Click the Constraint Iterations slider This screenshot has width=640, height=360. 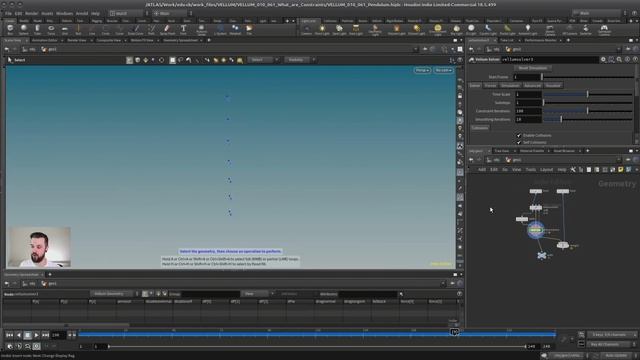[x=587, y=111]
